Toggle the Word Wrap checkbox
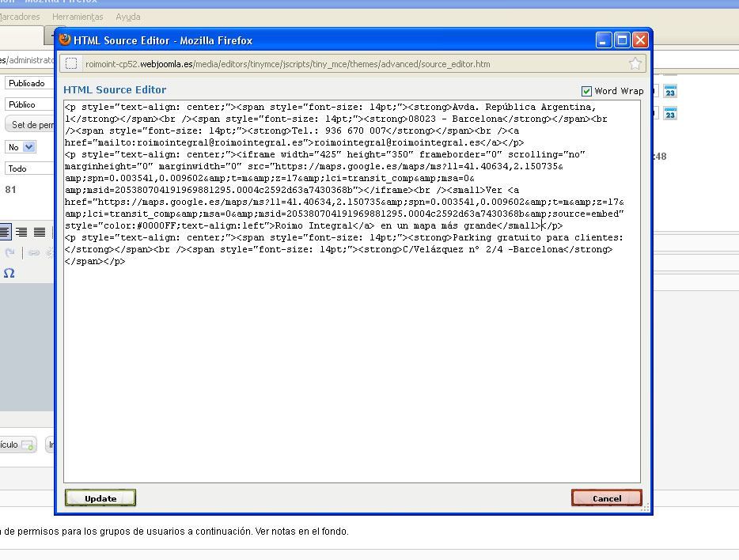Viewport: 739px width, 560px height. (x=586, y=91)
